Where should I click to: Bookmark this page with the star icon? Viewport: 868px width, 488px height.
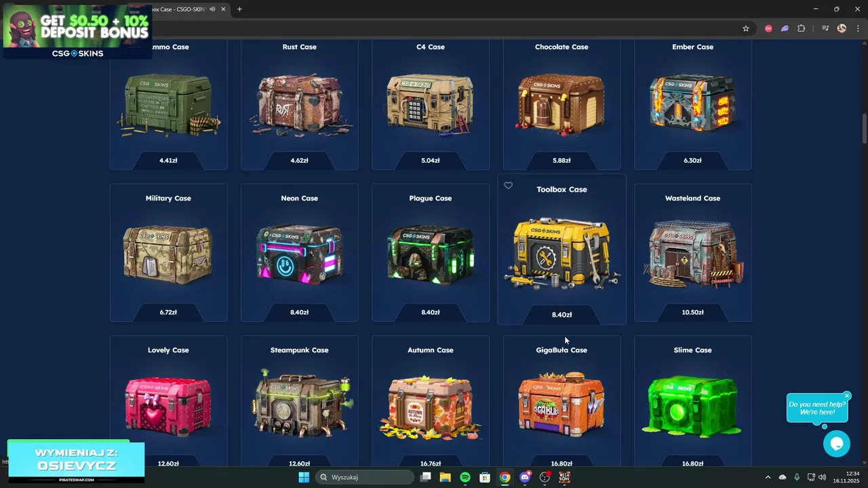click(746, 28)
